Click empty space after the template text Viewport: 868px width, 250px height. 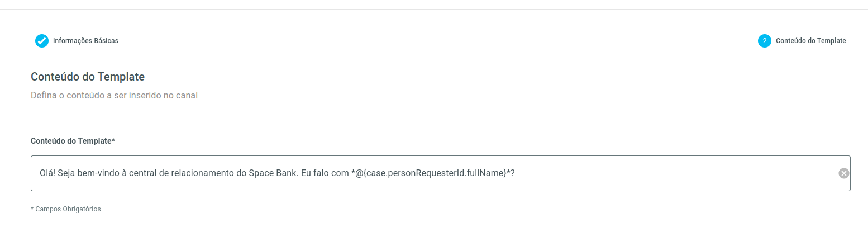coord(670,173)
